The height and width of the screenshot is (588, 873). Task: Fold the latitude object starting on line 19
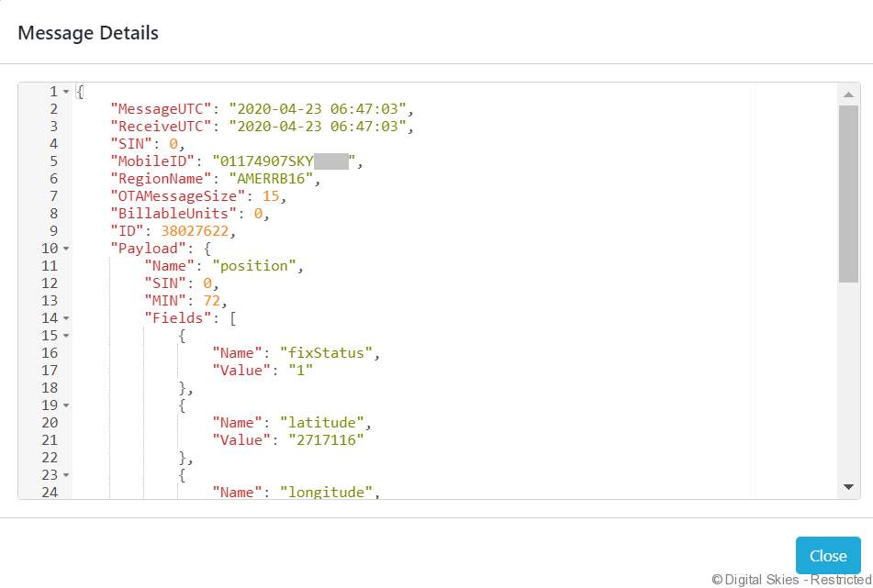66,405
